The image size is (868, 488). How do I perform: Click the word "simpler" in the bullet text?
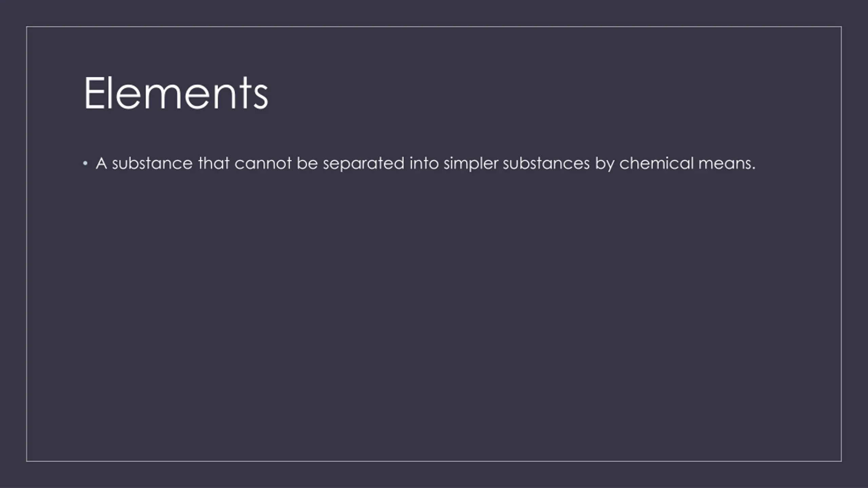coord(471,164)
